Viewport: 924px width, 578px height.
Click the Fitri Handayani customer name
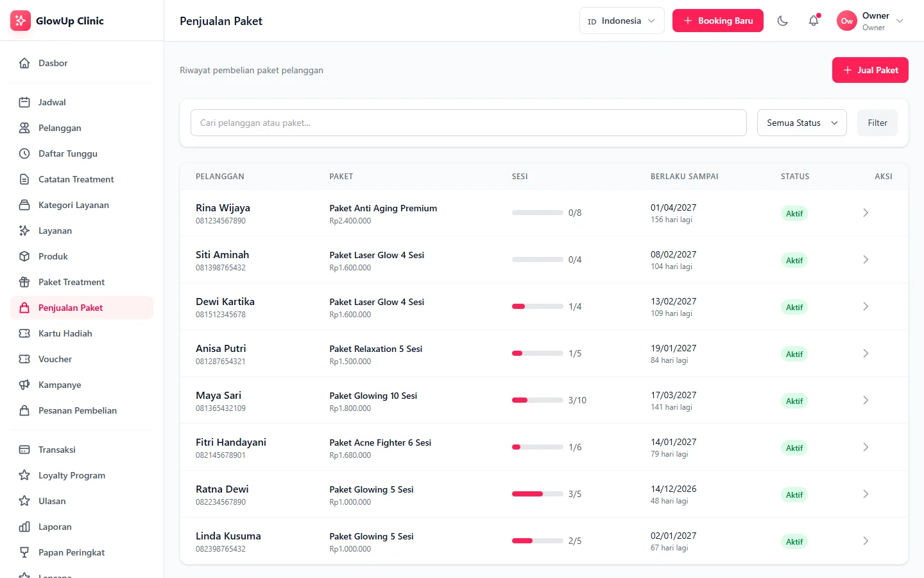pos(231,442)
